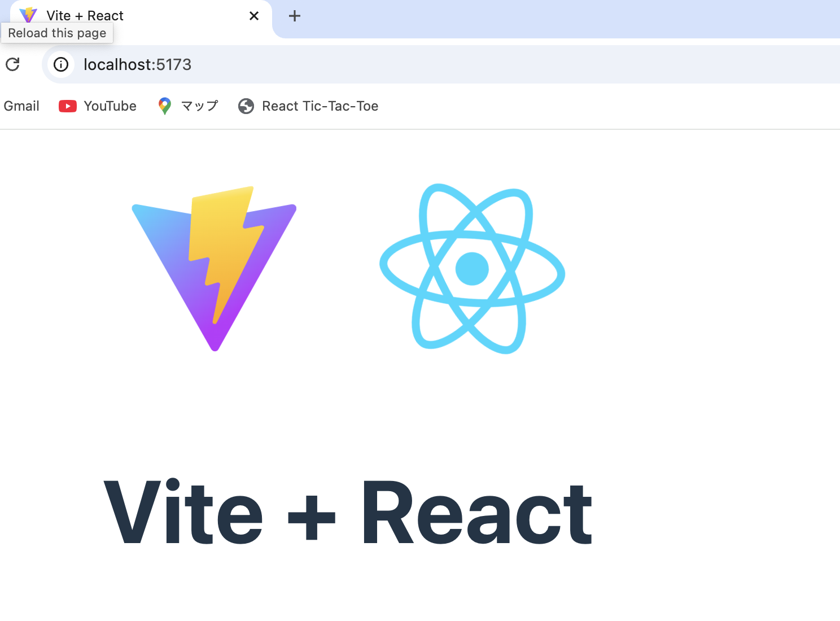Click the site information icon in address bar
The image size is (840, 621).
point(60,64)
